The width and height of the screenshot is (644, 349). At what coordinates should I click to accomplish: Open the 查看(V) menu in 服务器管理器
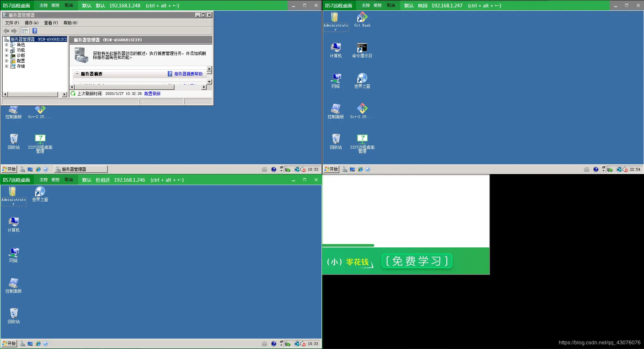tap(51, 23)
